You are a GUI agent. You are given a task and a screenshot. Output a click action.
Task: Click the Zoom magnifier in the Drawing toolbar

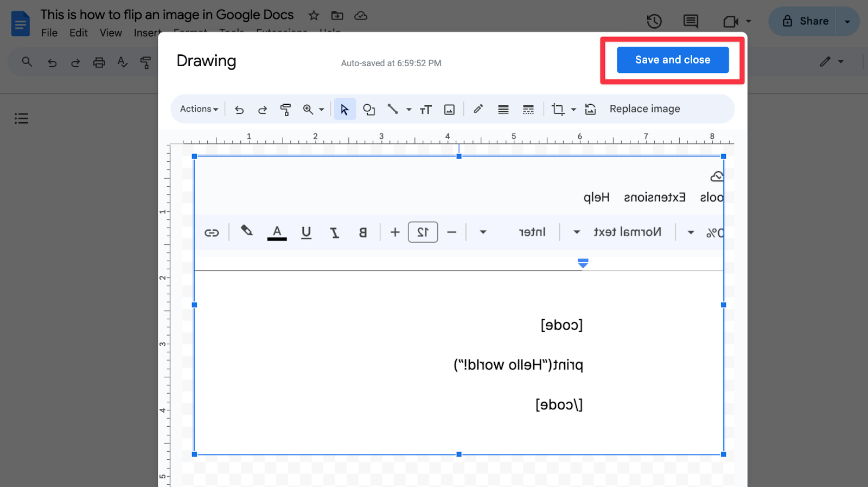(x=308, y=109)
